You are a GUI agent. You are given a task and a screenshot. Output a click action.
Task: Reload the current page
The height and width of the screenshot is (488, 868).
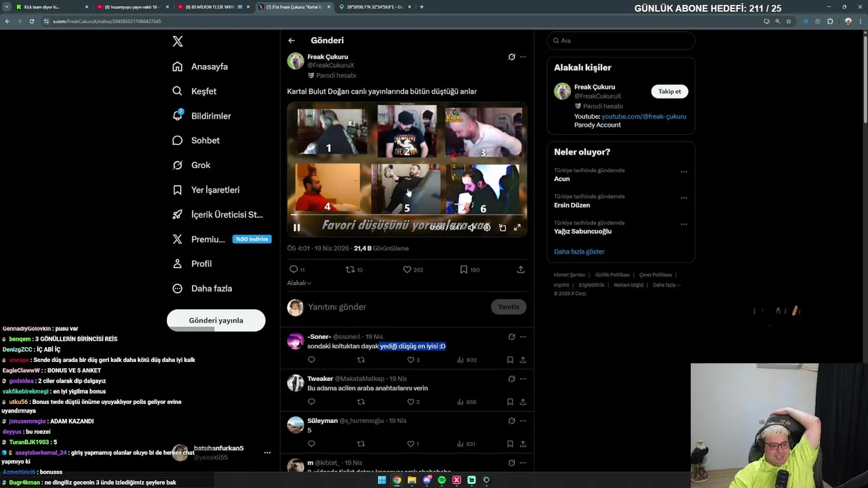click(32, 21)
